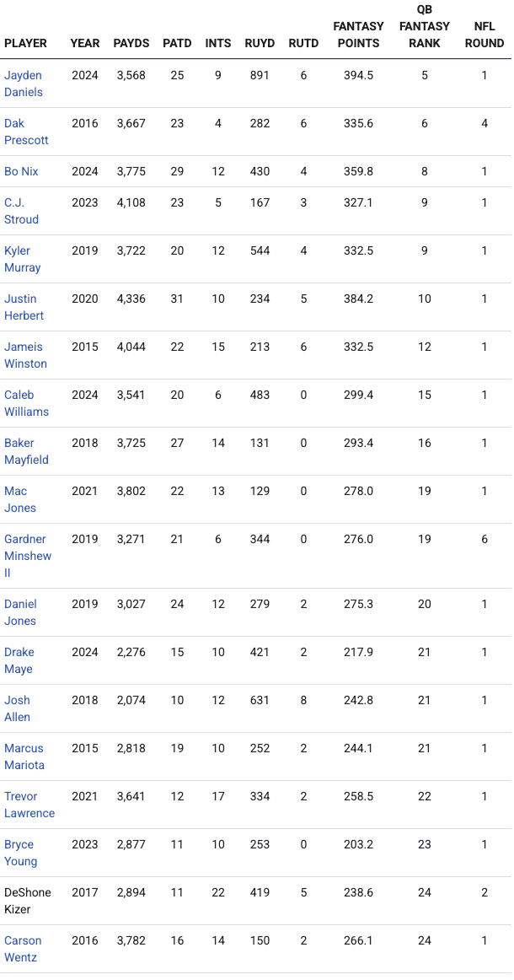
Task: Open Bo Nix player page
Action: (x=21, y=171)
